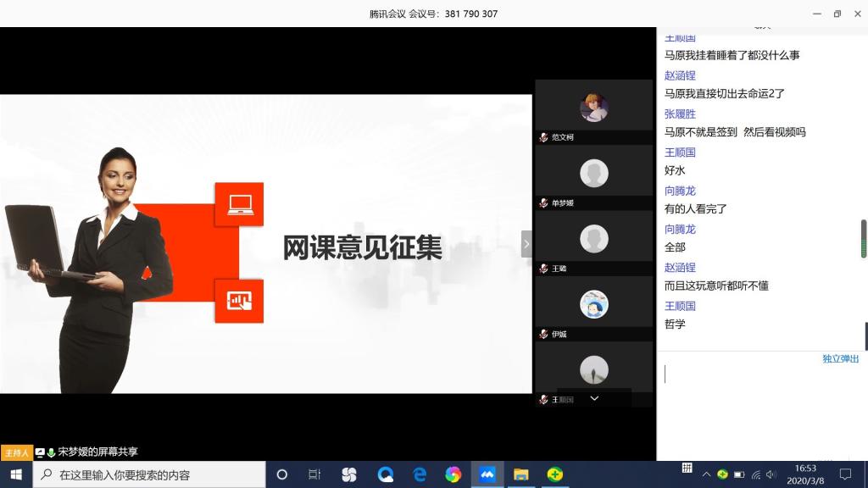
Task: Click the Cortana circle icon on the taskbar
Action: click(282, 474)
